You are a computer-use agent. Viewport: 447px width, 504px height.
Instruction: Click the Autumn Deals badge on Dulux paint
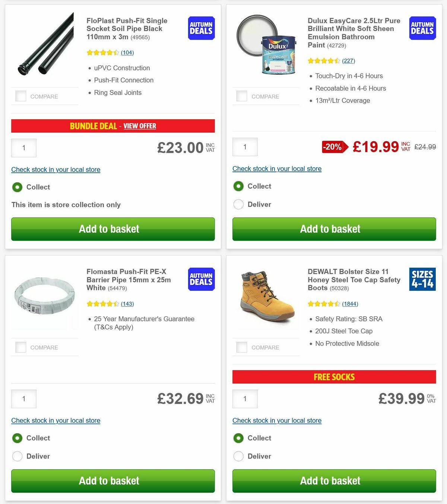[422, 28]
